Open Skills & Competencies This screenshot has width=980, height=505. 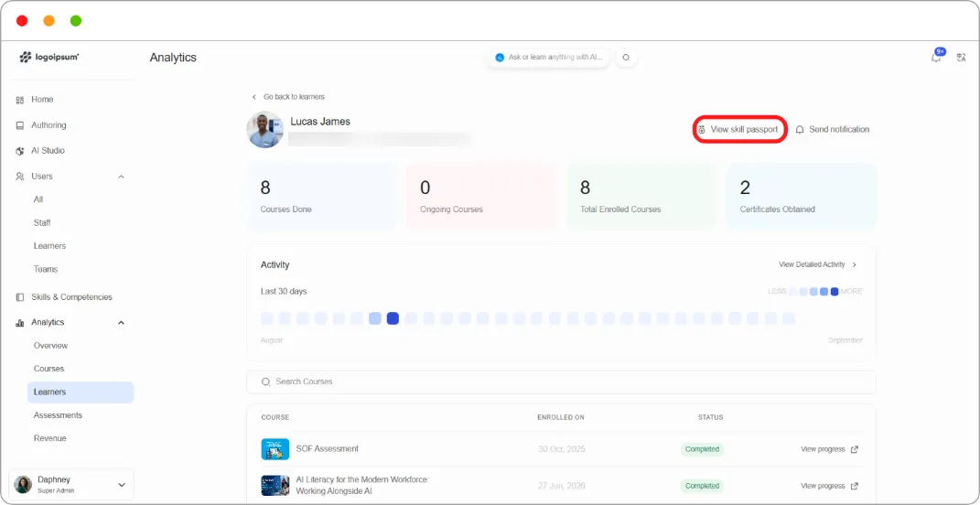click(x=71, y=297)
